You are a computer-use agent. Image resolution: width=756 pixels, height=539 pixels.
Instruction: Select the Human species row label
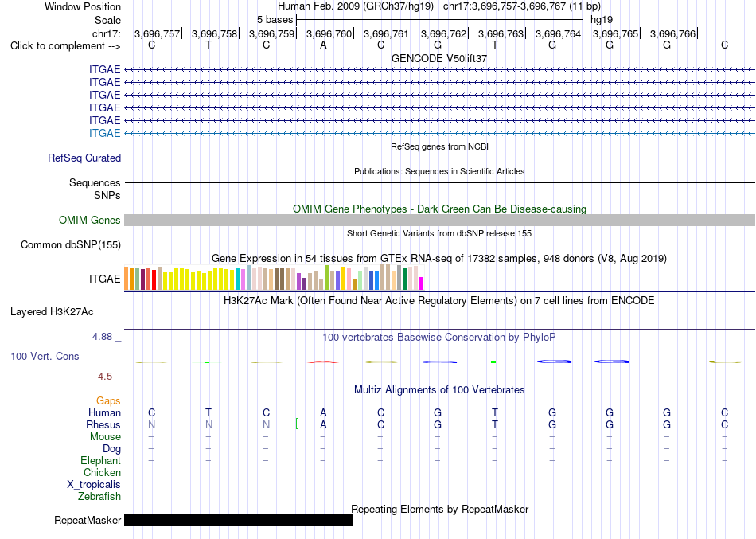(x=104, y=413)
